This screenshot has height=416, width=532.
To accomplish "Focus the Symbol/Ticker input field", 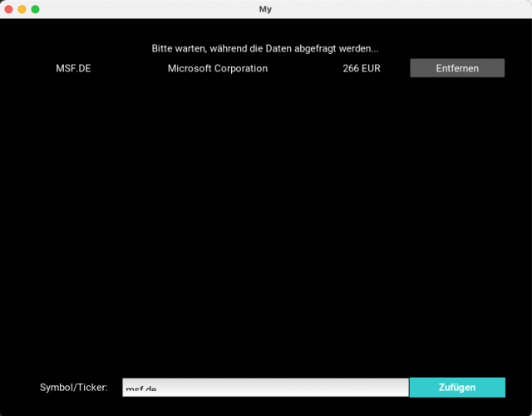I will click(x=264, y=388).
